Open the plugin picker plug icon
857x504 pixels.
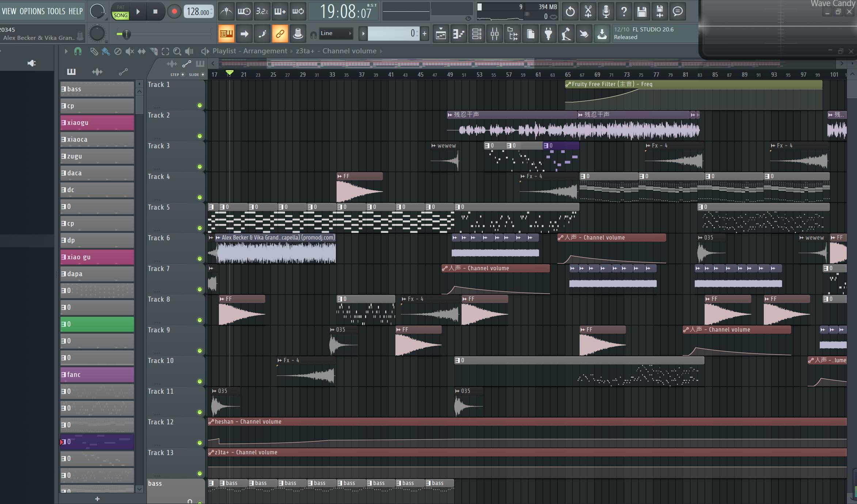[x=548, y=34]
